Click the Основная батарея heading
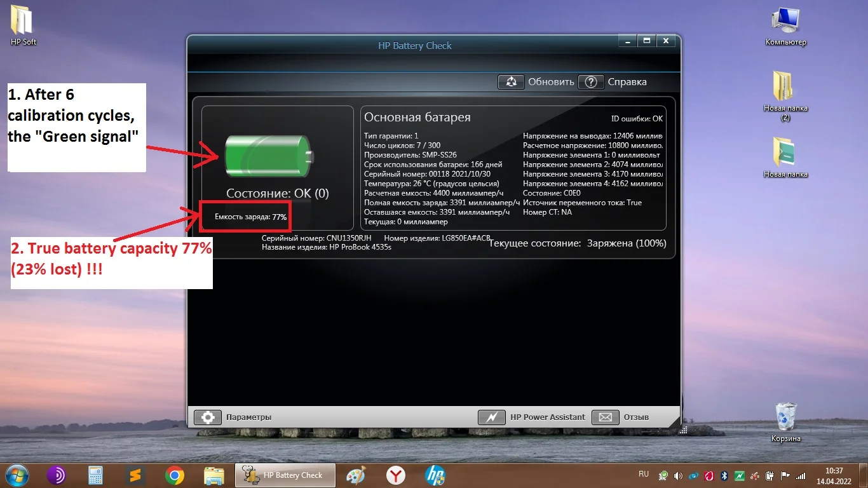Image resolution: width=868 pixels, height=488 pixels. click(x=417, y=118)
